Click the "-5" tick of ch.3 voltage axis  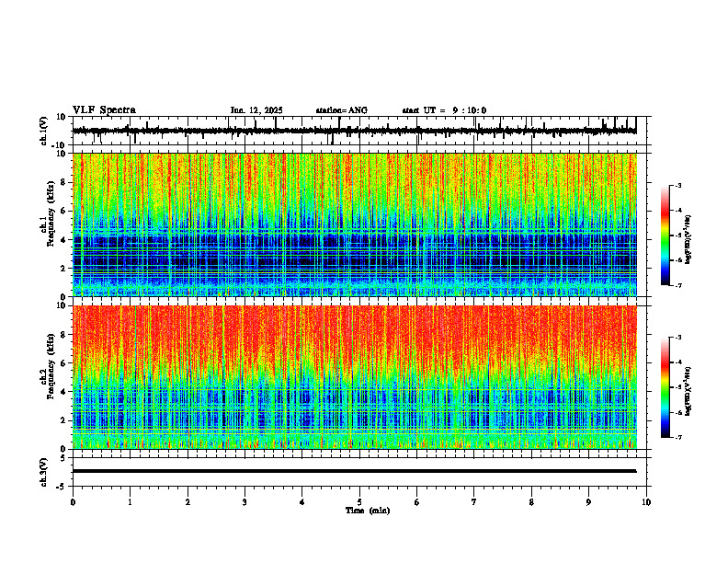click(x=63, y=487)
